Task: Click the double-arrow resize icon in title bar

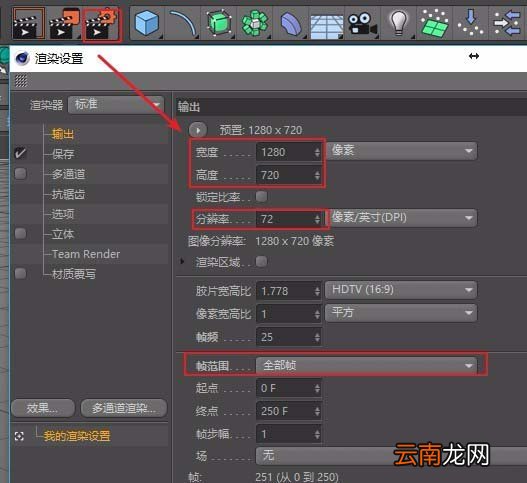Action: point(474,56)
